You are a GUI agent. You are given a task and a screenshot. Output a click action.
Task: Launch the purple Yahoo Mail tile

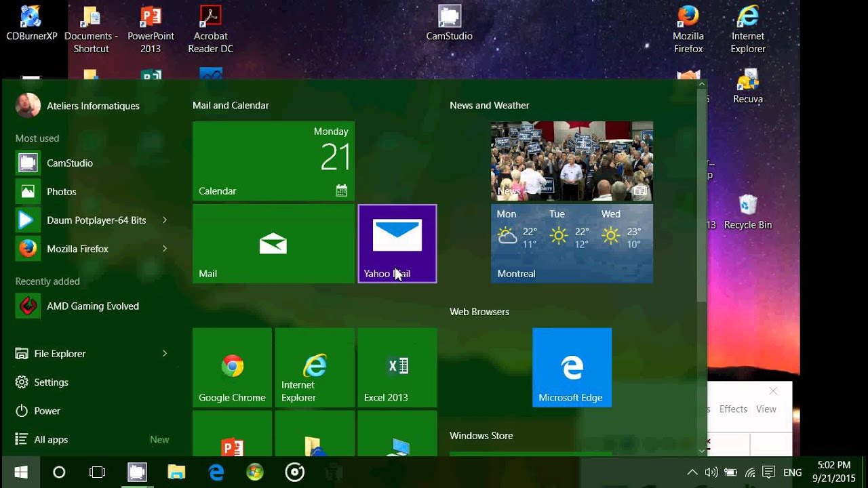[397, 243]
